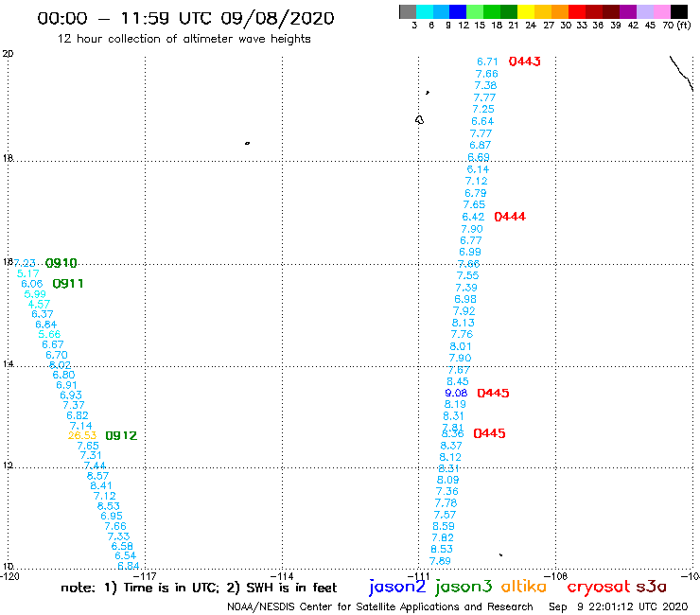Click the 8.59 wave height value

pos(444,527)
